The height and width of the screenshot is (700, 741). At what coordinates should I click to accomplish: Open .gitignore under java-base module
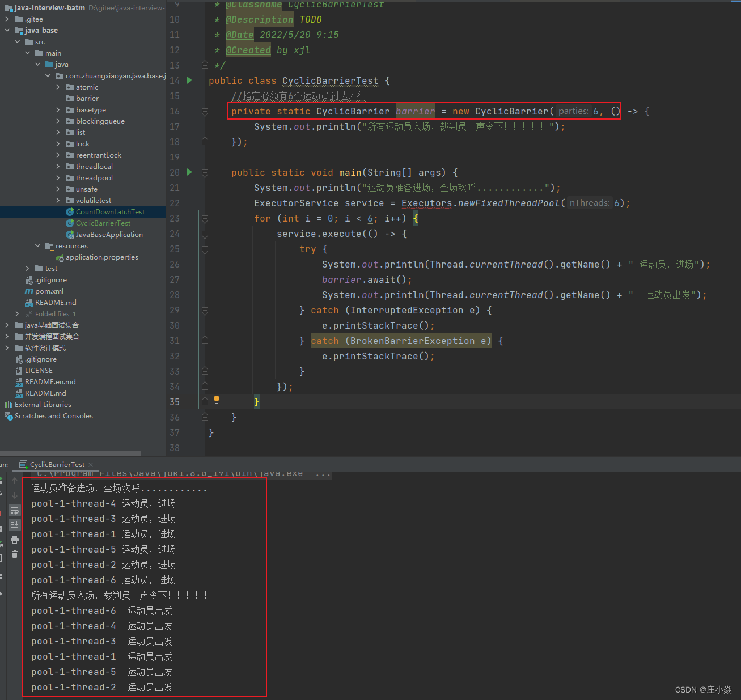[51, 280]
